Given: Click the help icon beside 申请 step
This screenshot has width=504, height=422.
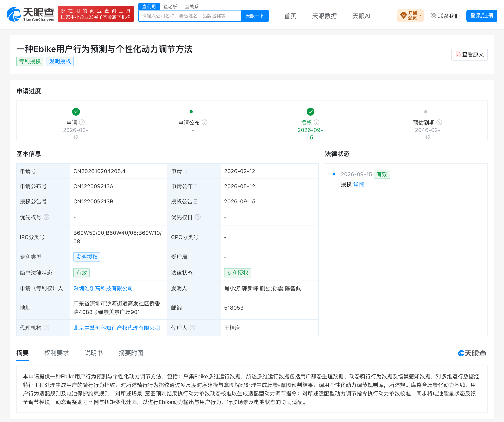Looking at the screenshot, I should (x=82, y=122).
